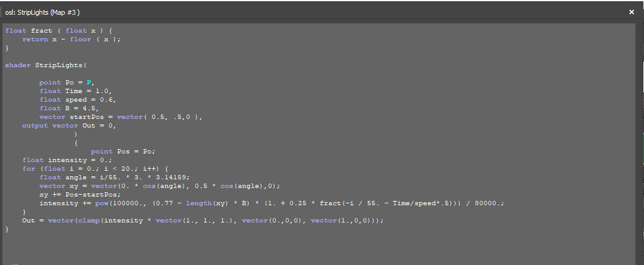Click the line 'point Pos = Po;'
The width and height of the screenshot is (644, 265).
[x=123, y=152]
